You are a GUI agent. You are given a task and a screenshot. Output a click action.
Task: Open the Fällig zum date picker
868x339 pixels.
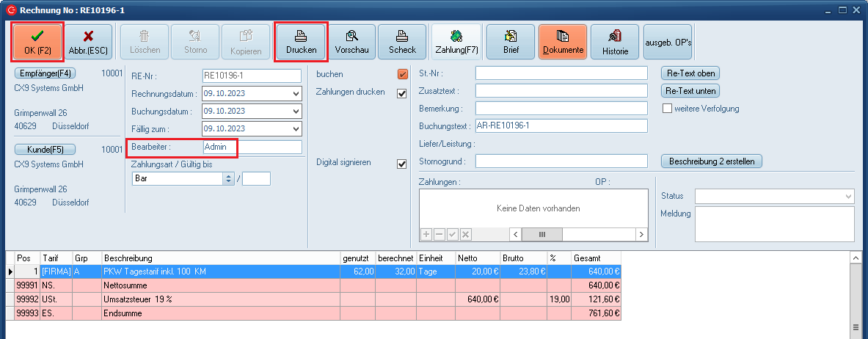coord(296,129)
